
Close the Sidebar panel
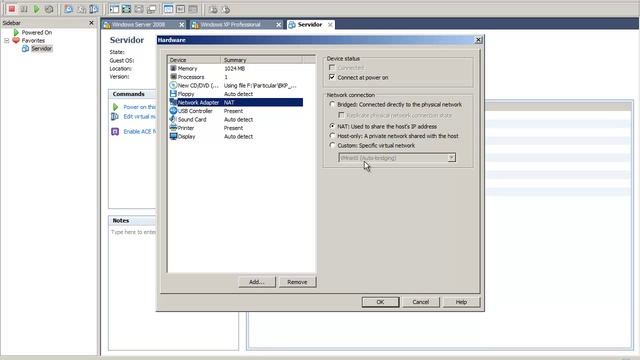[91, 23]
